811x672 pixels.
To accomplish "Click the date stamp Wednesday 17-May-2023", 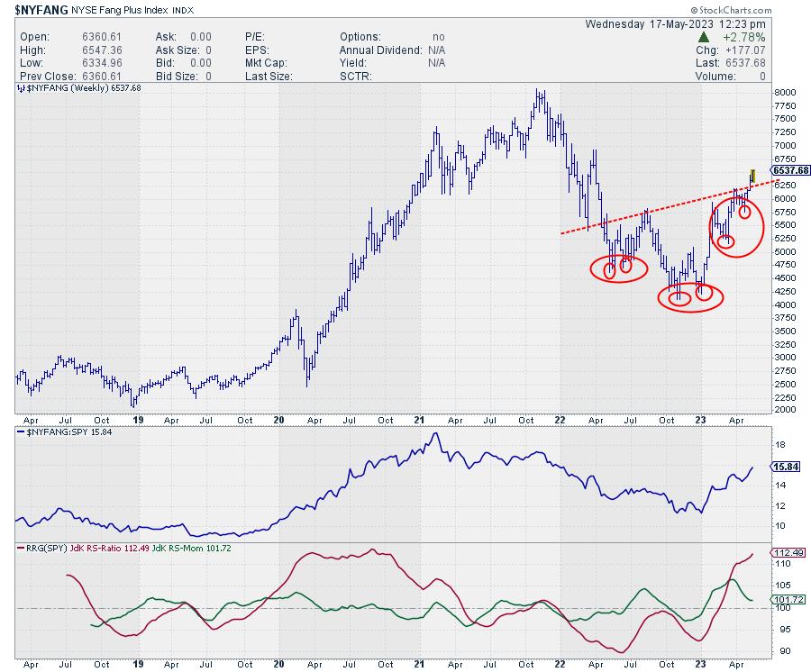I will click(x=675, y=24).
